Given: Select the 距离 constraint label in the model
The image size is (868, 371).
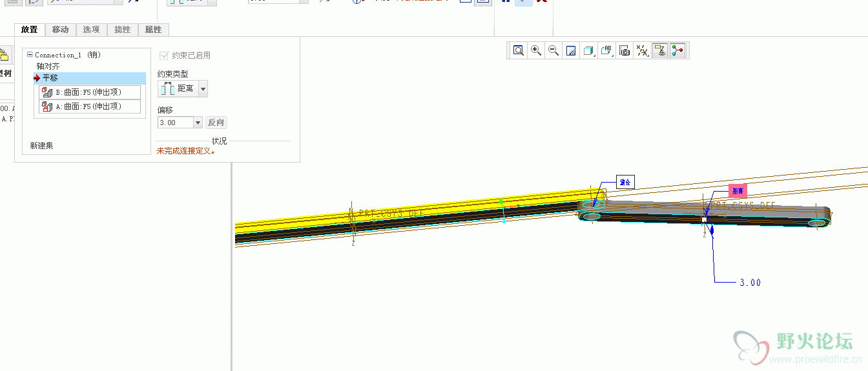Looking at the screenshot, I should (737, 192).
